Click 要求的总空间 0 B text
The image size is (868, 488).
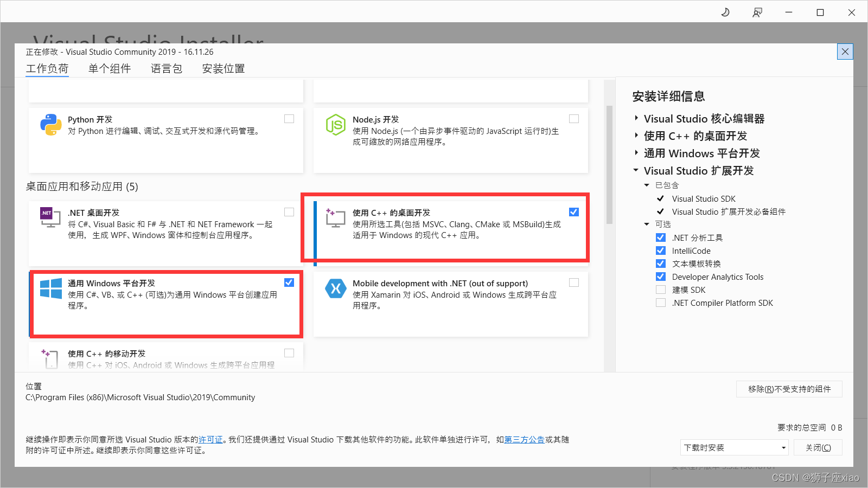click(x=810, y=427)
